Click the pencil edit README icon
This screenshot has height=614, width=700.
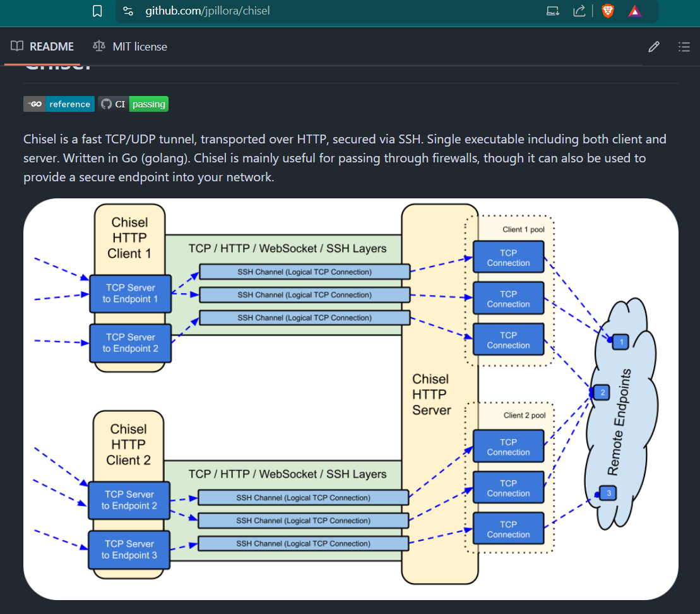(654, 46)
